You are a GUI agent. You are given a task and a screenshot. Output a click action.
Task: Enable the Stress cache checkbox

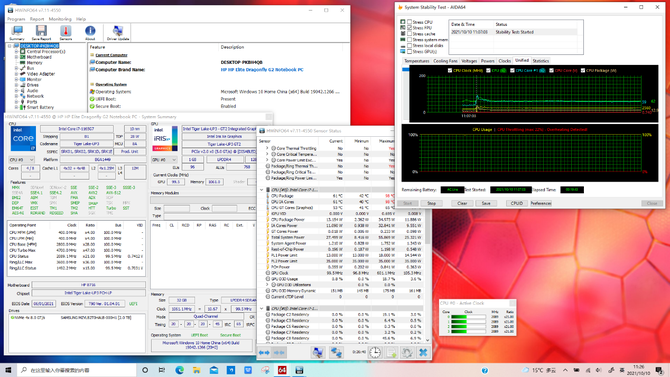point(409,34)
